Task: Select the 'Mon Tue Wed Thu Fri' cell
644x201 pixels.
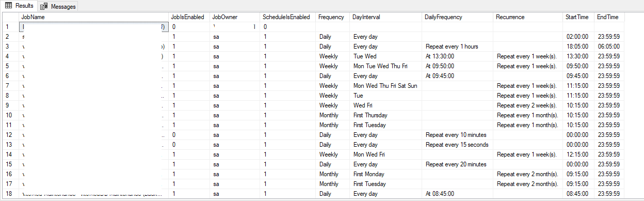Action: pyautogui.click(x=386, y=66)
